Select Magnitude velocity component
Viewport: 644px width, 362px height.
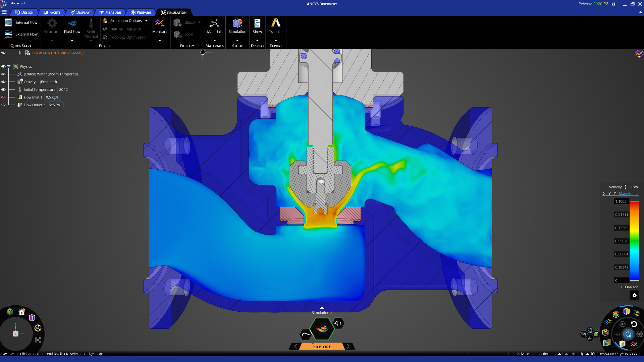628,194
